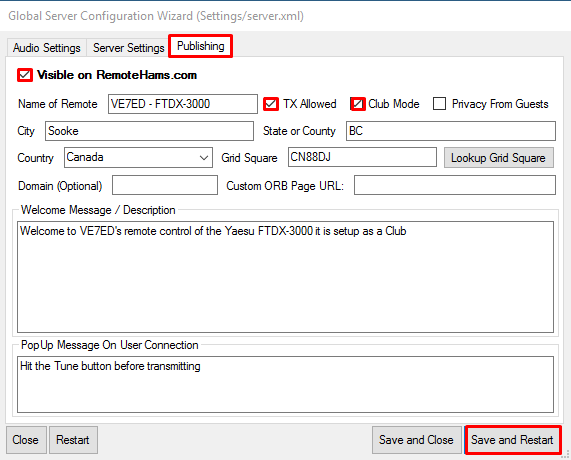Focus the State or County field
This screenshot has height=460, width=571.
pyautogui.click(x=451, y=131)
